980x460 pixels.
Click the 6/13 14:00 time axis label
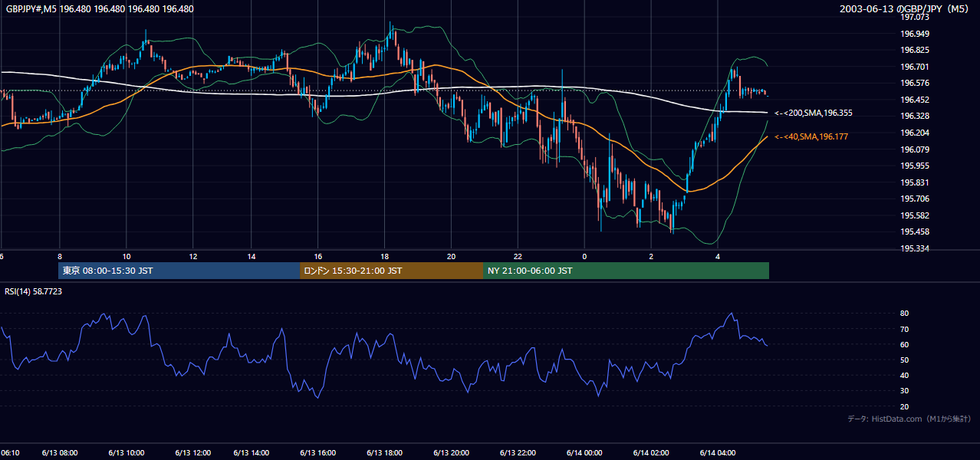251,453
